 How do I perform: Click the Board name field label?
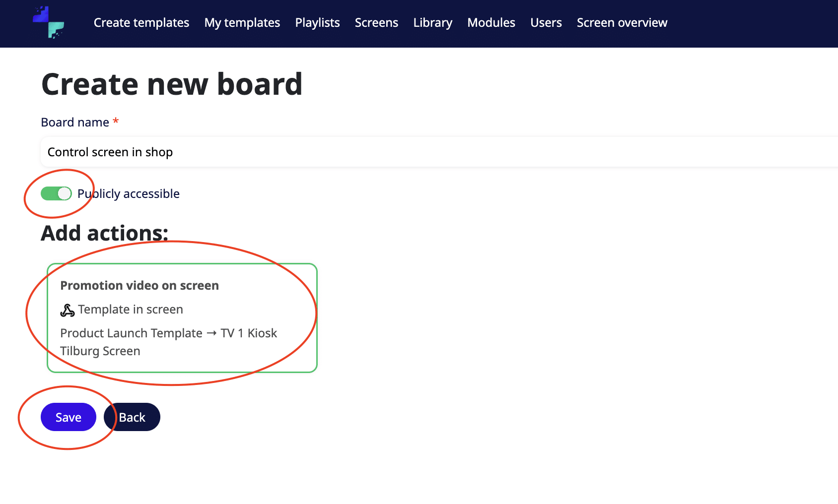[x=75, y=123]
